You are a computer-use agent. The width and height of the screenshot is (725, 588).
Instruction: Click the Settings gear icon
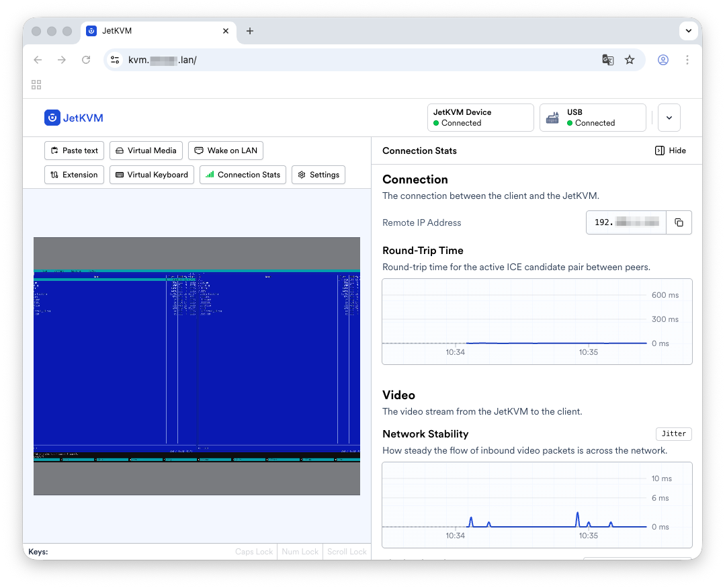302,175
